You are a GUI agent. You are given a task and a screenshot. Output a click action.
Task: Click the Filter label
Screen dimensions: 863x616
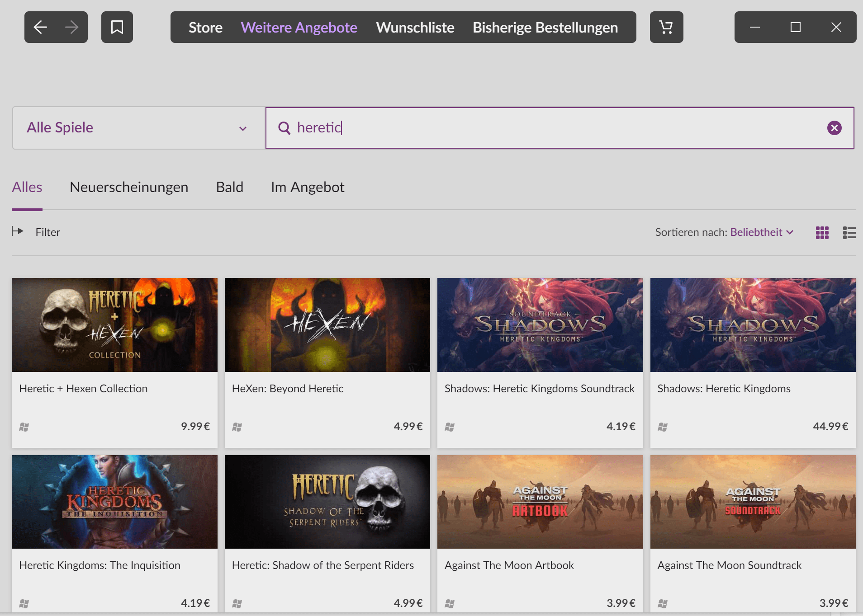[x=47, y=232]
